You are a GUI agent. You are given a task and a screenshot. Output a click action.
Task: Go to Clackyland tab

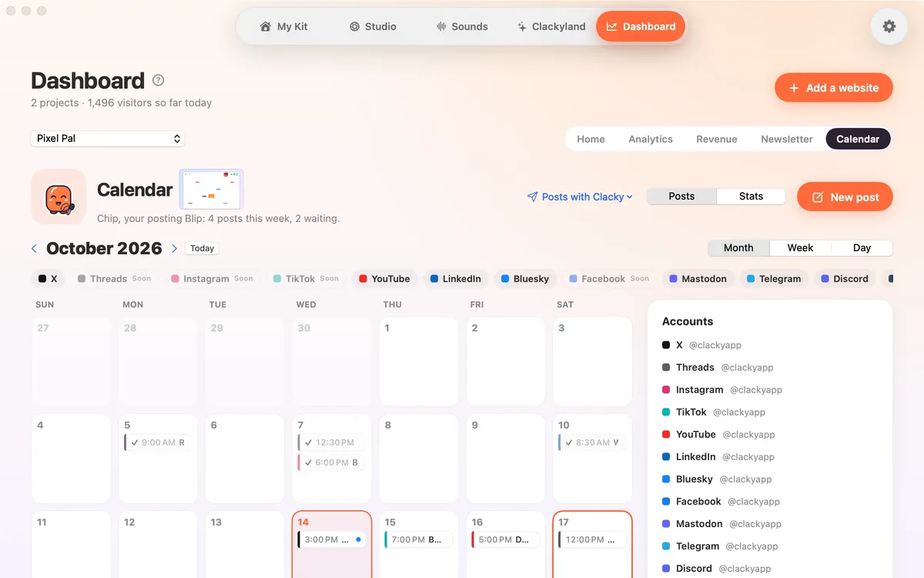point(551,26)
